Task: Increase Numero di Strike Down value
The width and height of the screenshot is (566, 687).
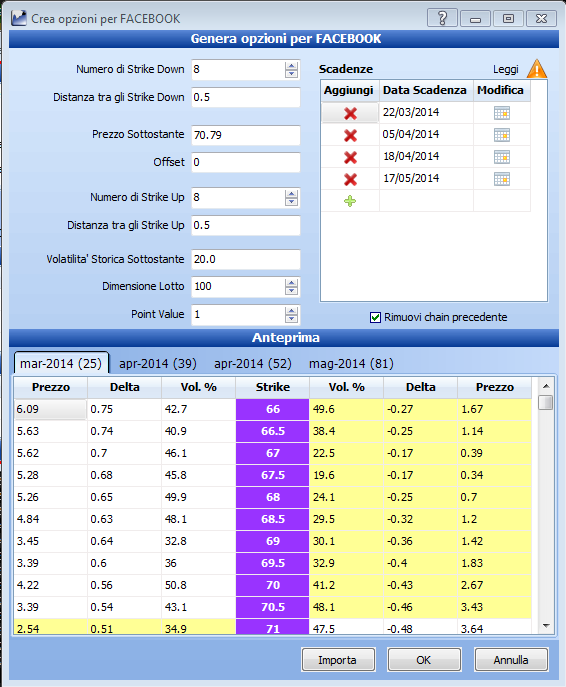Action: (291, 65)
